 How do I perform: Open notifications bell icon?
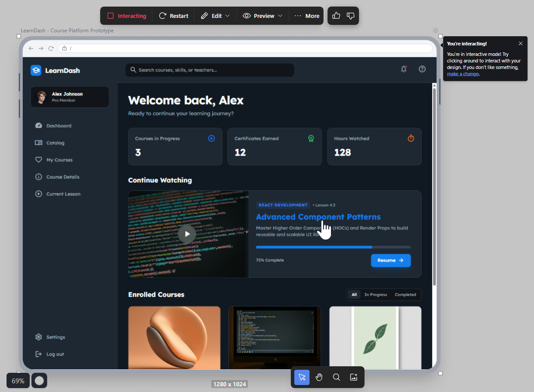point(404,69)
